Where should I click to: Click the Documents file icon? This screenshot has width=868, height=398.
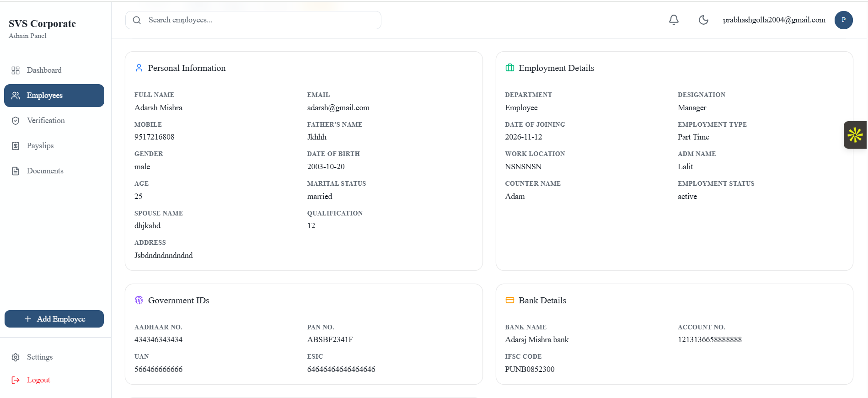pyautogui.click(x=16, y=171)
